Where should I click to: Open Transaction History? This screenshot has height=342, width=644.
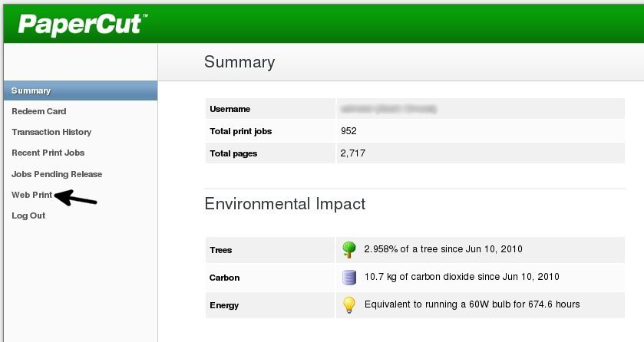[51, 132]
